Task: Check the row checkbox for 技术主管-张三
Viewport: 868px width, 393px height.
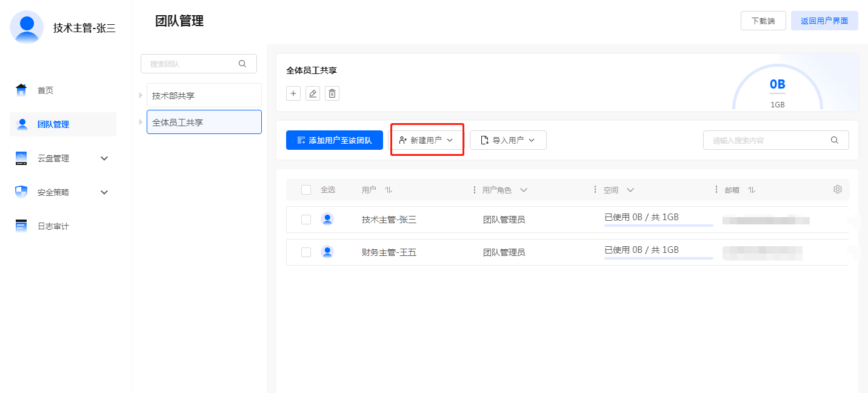Action: point(306,220)
